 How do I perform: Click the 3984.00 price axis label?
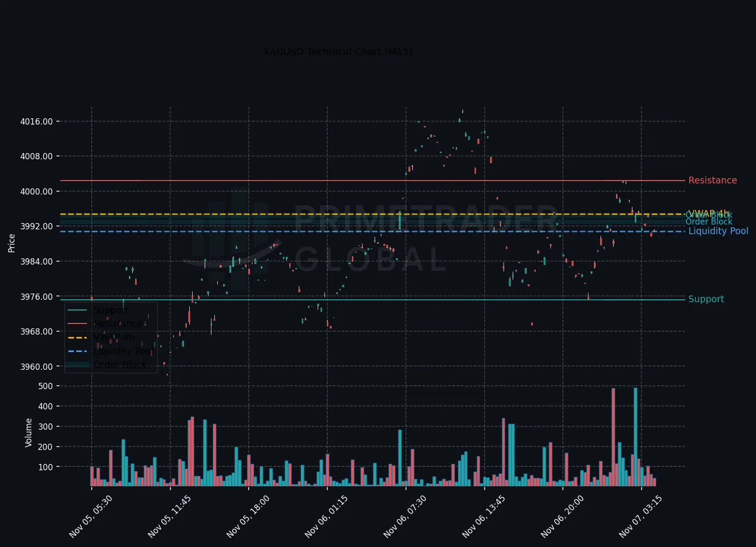pos(37,262)
